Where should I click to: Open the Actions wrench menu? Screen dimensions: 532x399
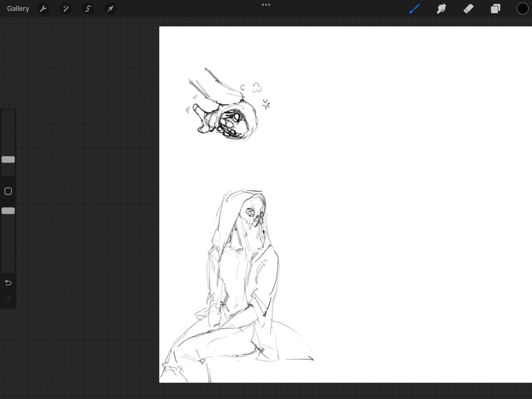[x=43, y=8]
